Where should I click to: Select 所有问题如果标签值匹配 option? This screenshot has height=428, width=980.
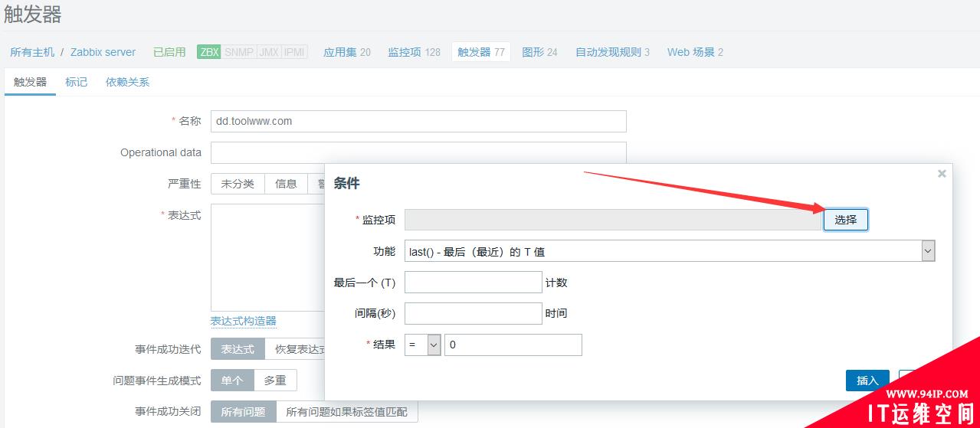(x=347, y=412)
